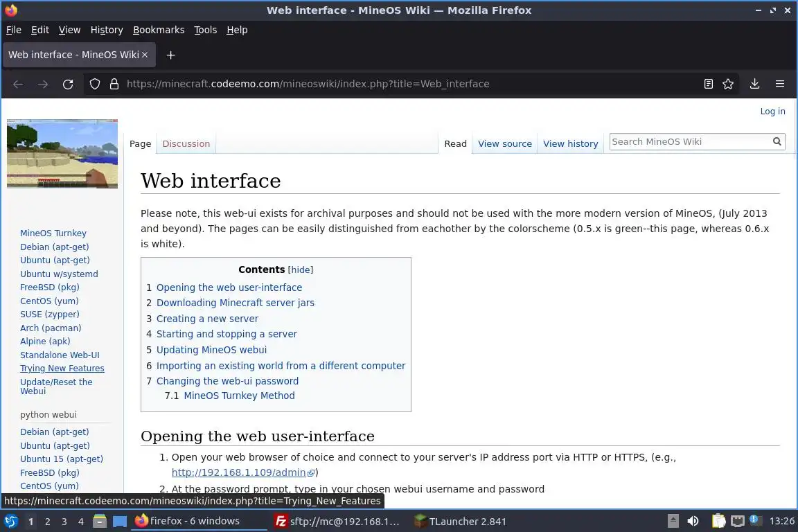
Task: Reload the current page
Action: 68,84
